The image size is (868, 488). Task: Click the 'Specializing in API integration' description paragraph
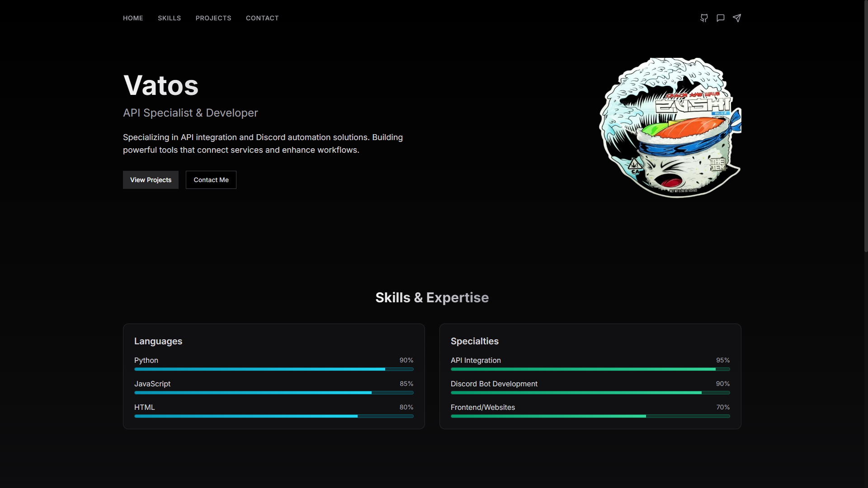[x=263, y=144]
